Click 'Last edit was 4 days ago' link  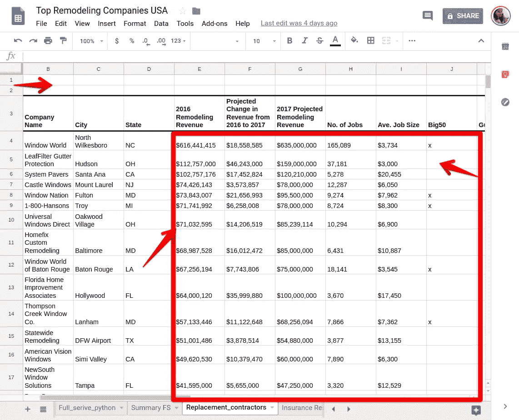(x=299, y=23)
